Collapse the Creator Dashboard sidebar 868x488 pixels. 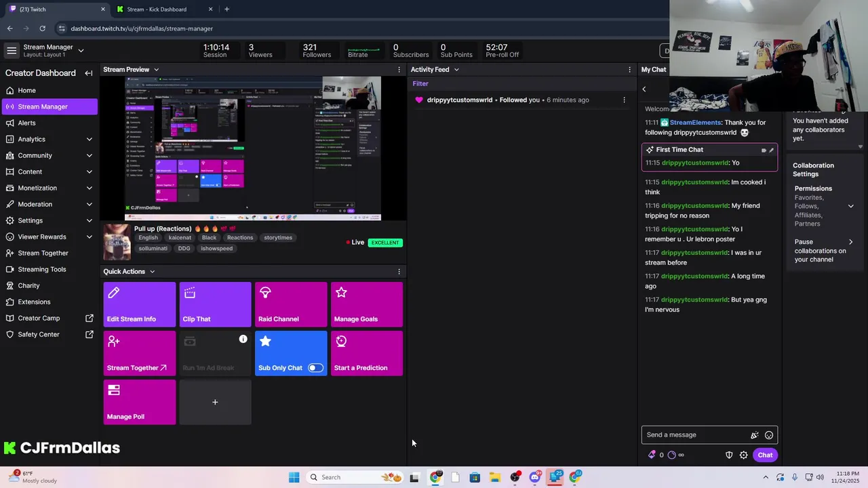(x=88, y=73)
